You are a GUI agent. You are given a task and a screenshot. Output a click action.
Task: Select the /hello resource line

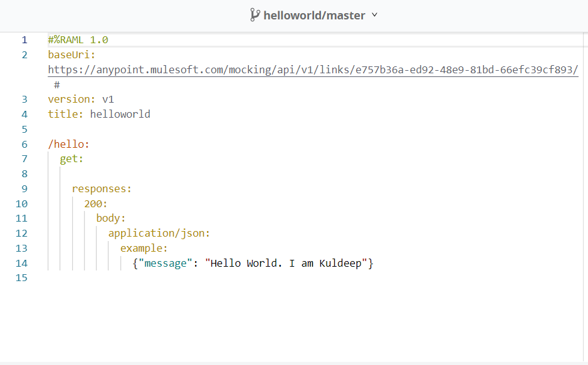(x=69, y=144)
